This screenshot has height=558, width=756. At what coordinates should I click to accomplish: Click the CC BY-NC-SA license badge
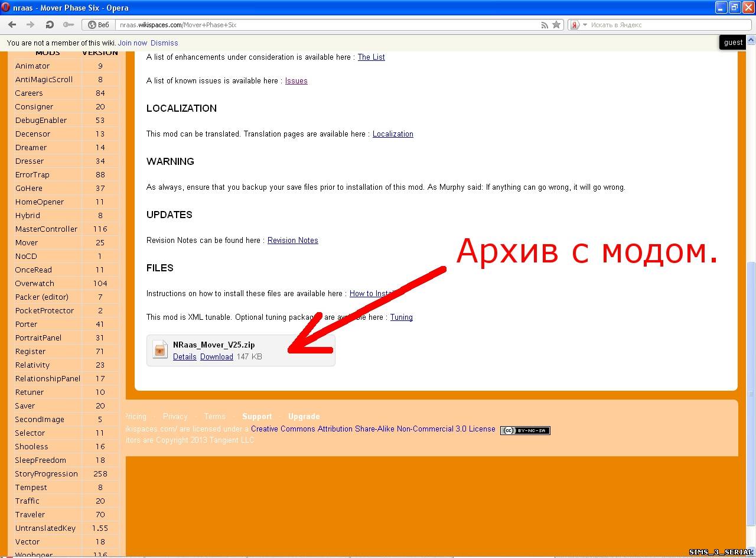tap(525, 430)
